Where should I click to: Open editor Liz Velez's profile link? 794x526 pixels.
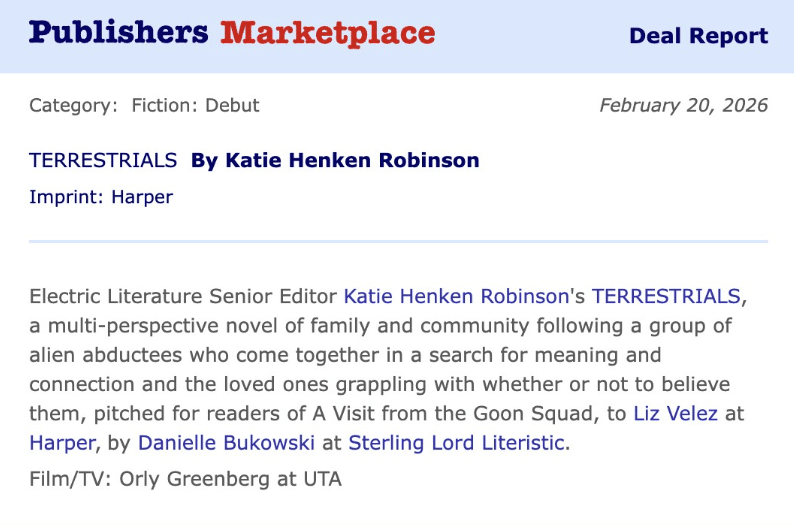click(675, 413)
